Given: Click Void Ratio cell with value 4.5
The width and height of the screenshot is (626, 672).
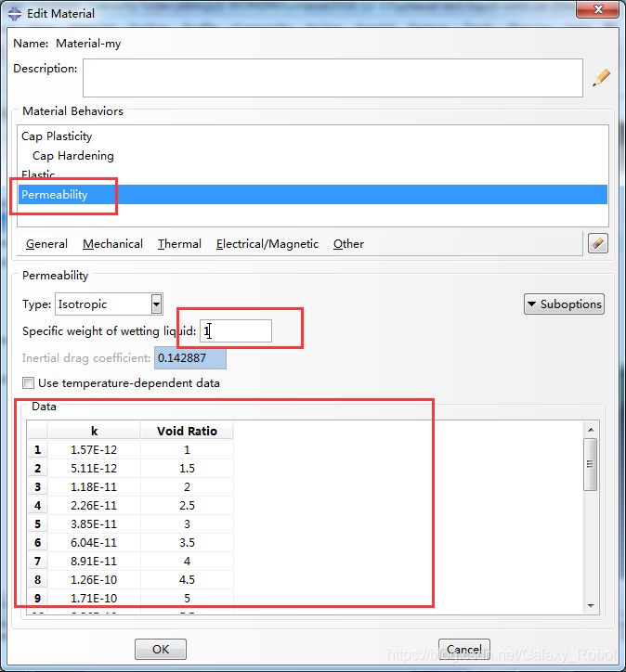Looking at the screenshot, I should pyautogui.click(x=187, y=579).
